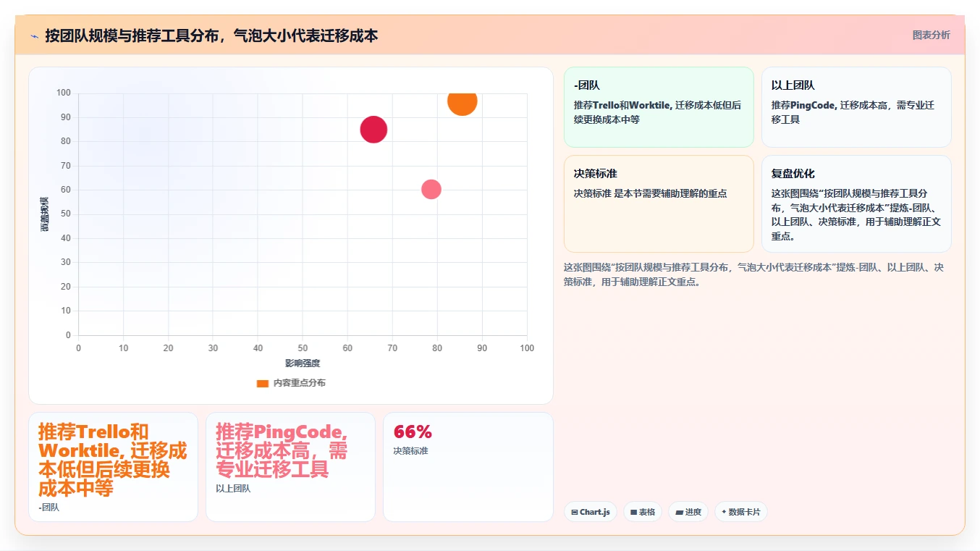
Task: Click the 66% statistic value
Action: (413, 432)
